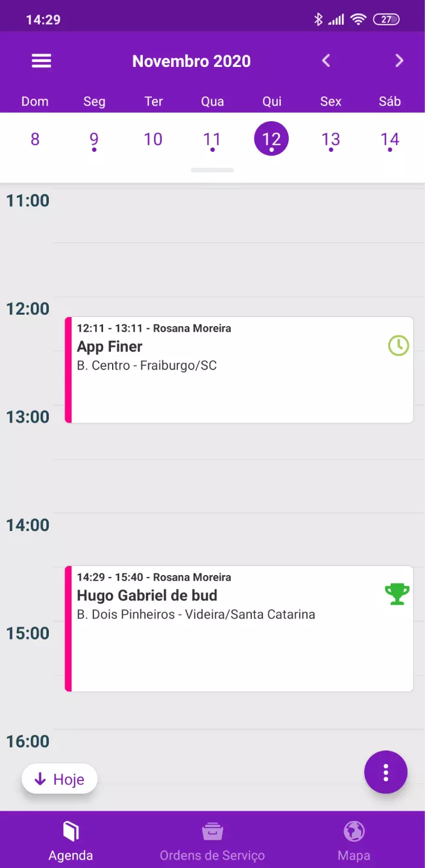Open the hamburger navigation menu
Screen dimensions: 425x868
pyautogui.click(x=42, y=61)
